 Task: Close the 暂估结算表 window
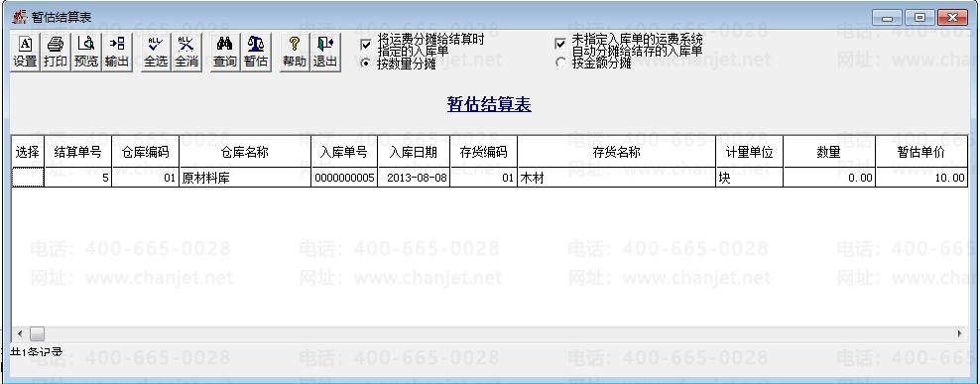[952, 18]
